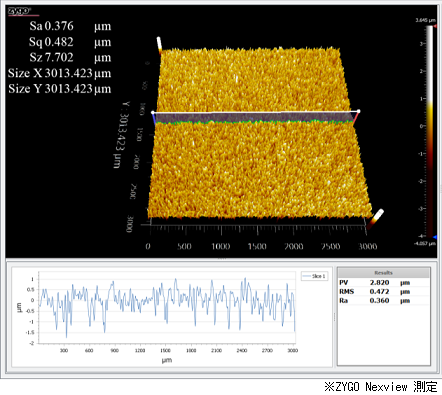The image size is (442, 395).
Task: Click the ZYGO logo in the top-left corner
Action: [19, 11]
